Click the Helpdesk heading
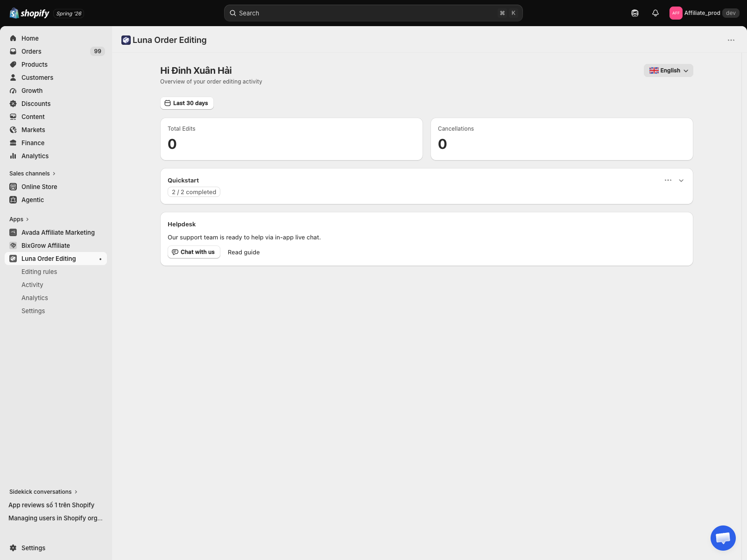The height and width of the screenshot is (560, 747). 182,224
